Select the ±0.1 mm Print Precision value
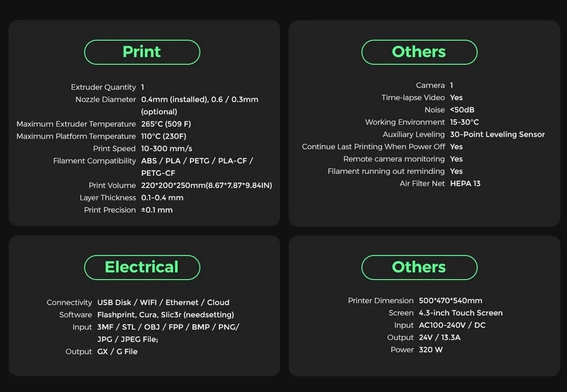 click(157, 210)
